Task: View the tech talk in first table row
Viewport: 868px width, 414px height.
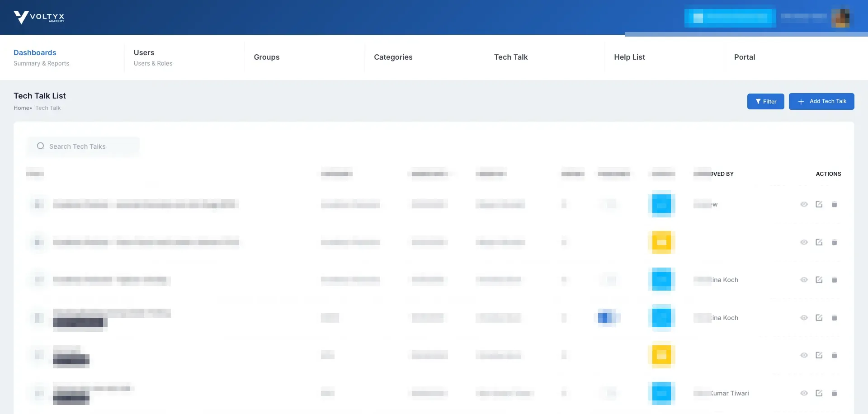Action: (804, 204)
